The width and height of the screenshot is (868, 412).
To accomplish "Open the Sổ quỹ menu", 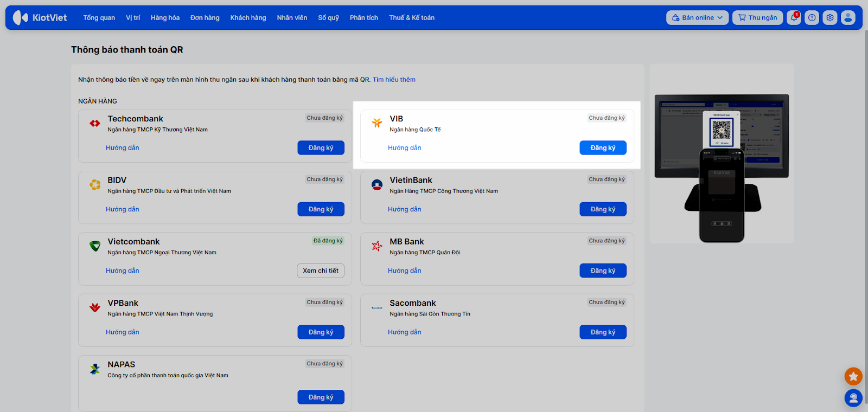I will [328, 17].
